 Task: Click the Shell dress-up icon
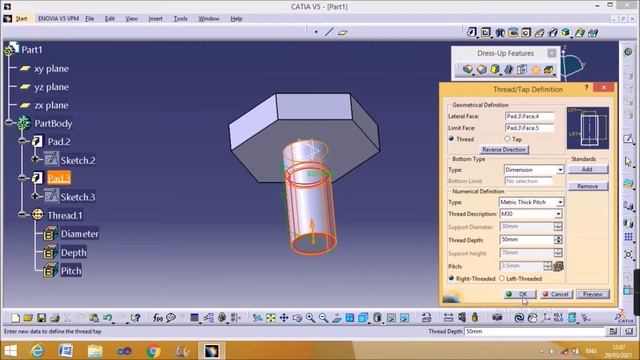[x=508, y=69]
